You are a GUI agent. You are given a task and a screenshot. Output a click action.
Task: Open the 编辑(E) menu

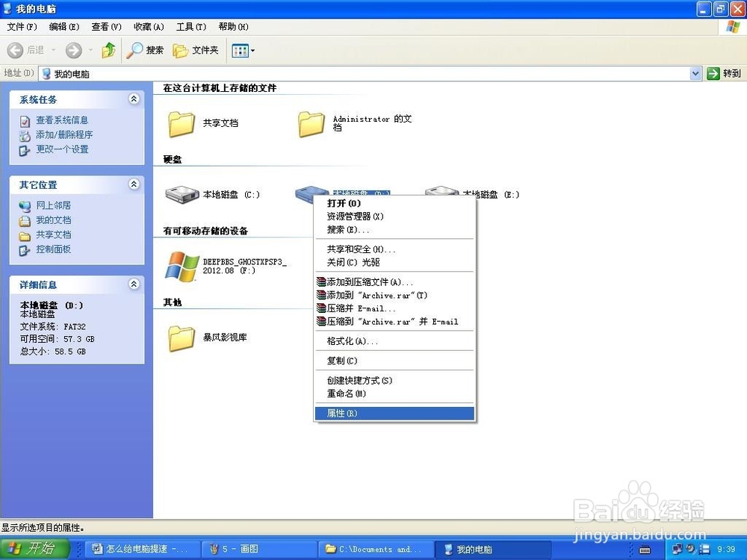[63, 27]
